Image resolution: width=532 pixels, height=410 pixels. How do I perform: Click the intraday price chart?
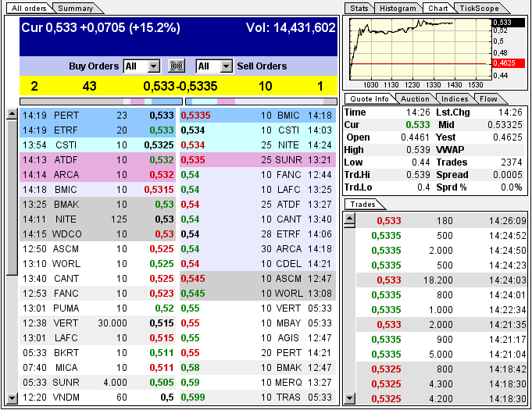(420, 49)
